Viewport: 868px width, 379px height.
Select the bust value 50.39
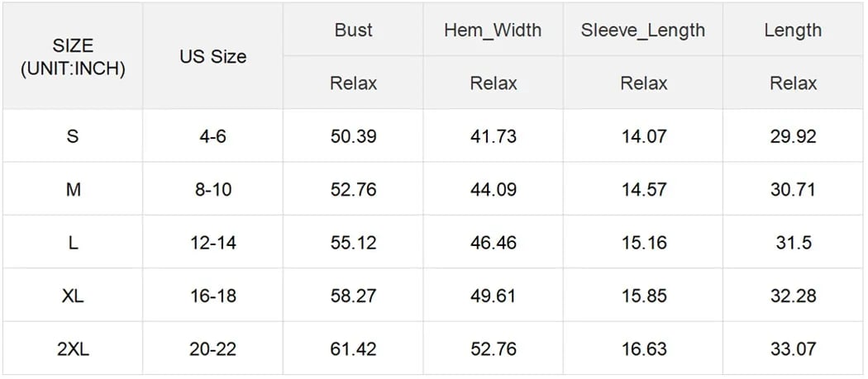coord(353,136)
